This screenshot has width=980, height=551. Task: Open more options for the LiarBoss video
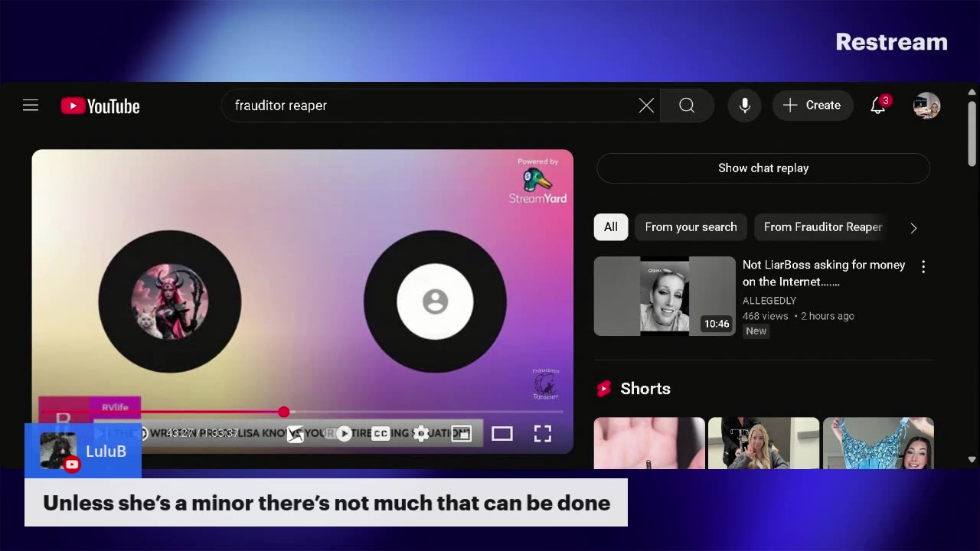(923, 266)
